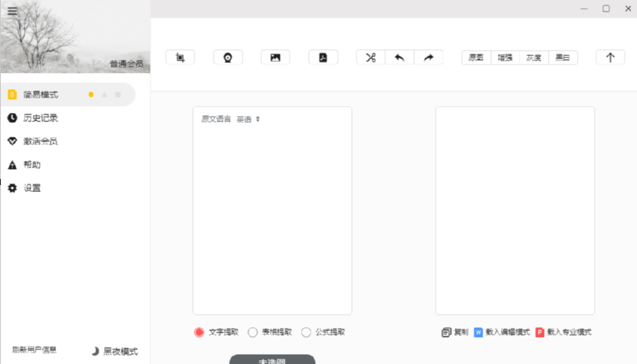Screen dimensions: 637x364
Task: Click the undo left-arrow icon
Action: pyautogui.click(x=400, y=58)
